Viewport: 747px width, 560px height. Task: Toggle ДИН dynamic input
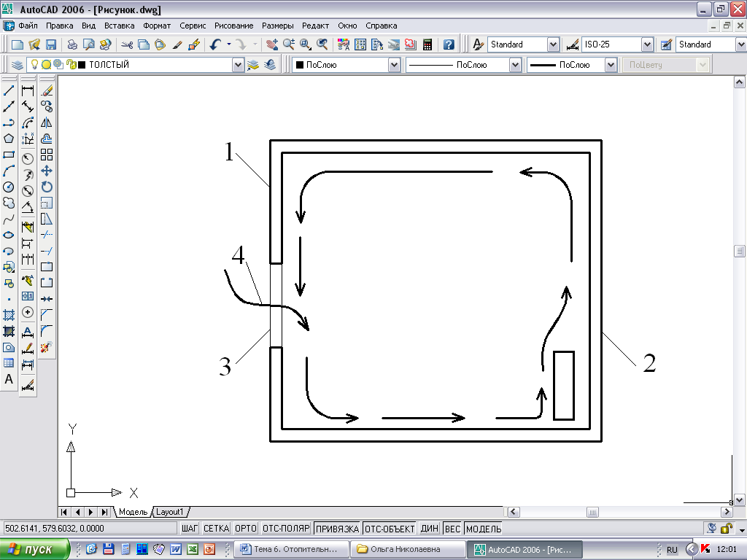pos(429,529)
